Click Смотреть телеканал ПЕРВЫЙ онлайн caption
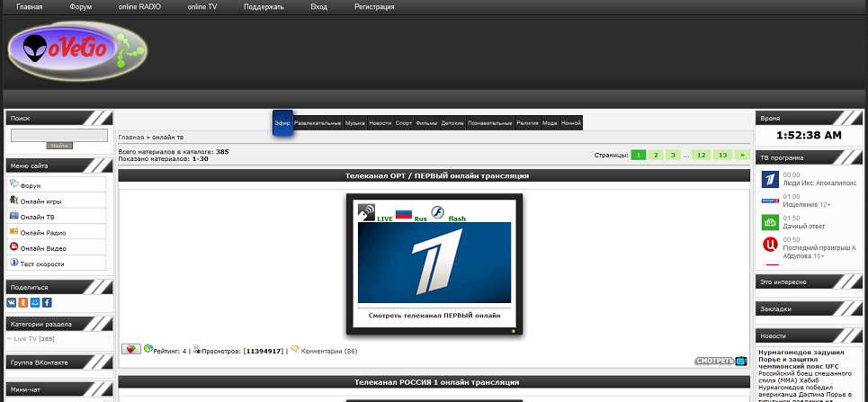Image resolution: width=868 pixels, height=402 pixels. 434,315
